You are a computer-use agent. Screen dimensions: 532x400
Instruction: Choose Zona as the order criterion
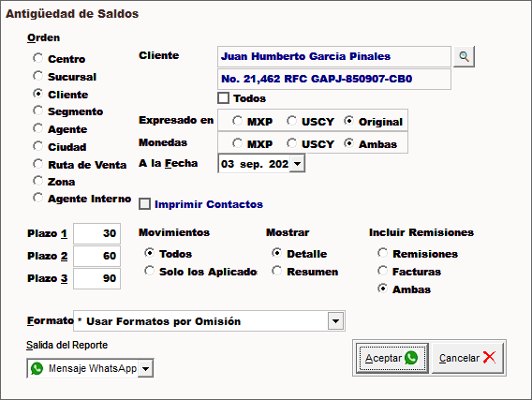click(x=38, y=181)
